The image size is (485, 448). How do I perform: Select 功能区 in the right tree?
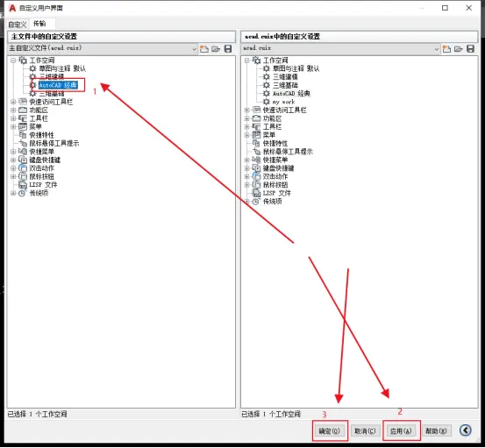[x=272, y=118]
